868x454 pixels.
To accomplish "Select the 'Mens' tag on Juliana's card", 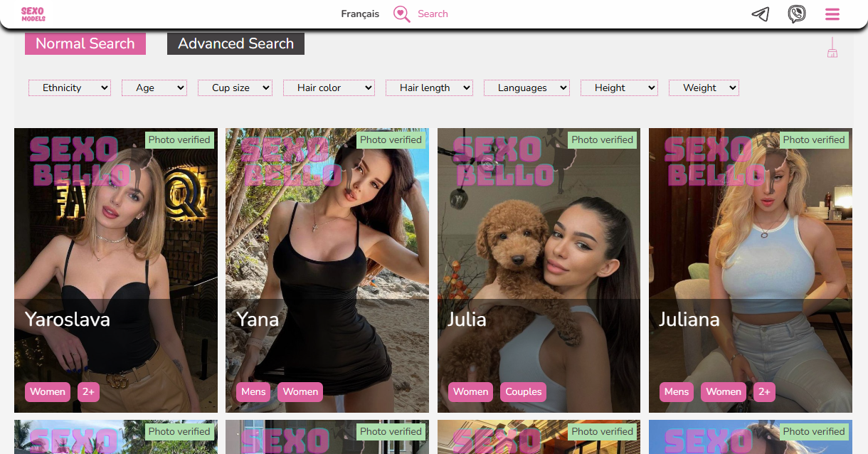I will pos(676,391).
